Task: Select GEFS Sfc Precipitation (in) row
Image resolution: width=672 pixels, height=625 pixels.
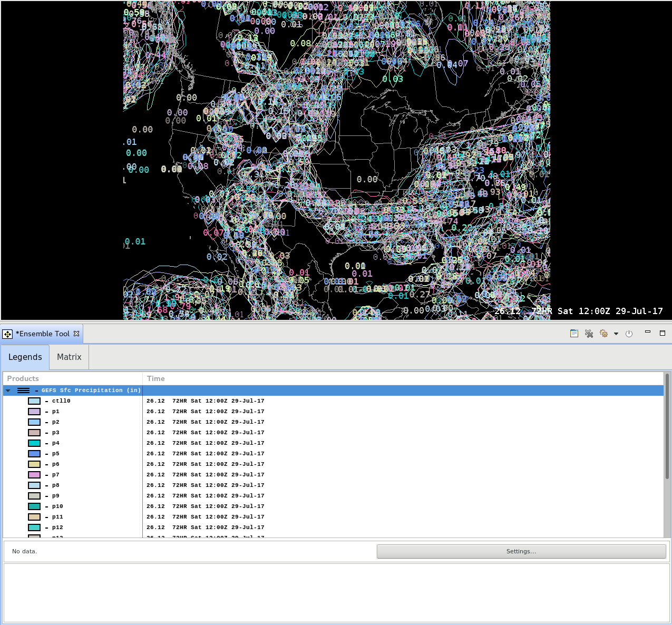Action: 334,390
